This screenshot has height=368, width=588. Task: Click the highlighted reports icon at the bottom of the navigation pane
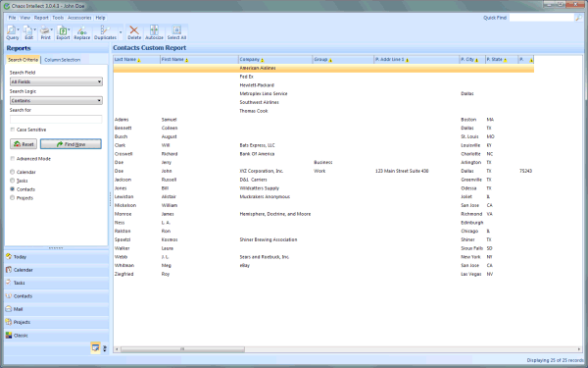coord(95,348)
